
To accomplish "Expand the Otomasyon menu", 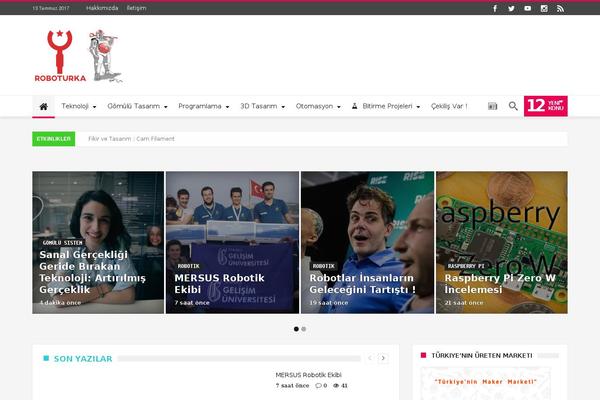I will click(318, 106).
